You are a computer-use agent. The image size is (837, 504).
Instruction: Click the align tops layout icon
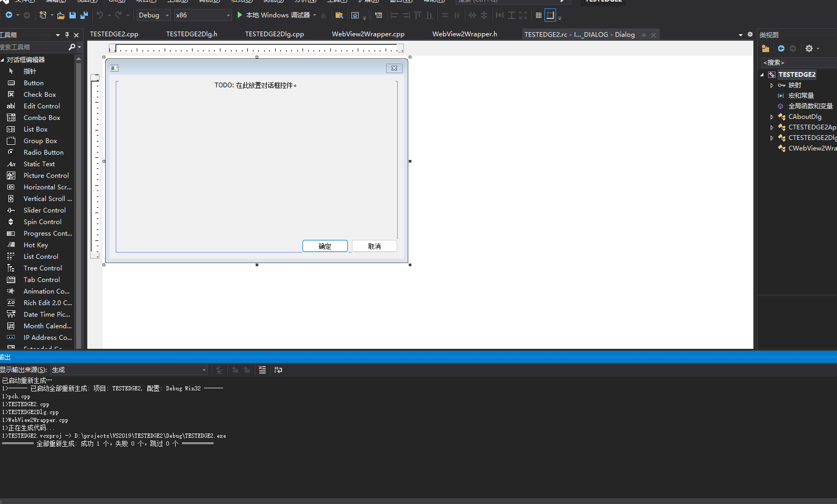tap(418, 15)
